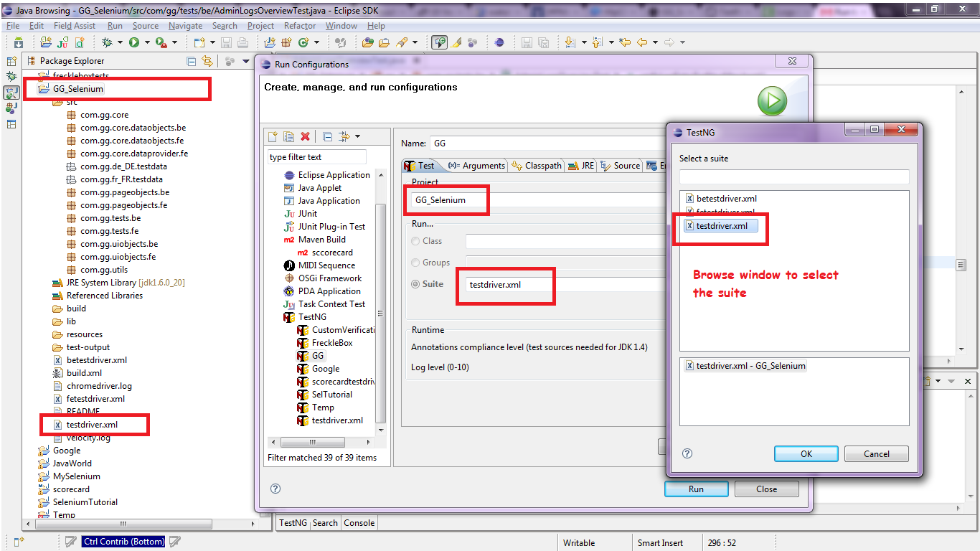Click the Open Task pencil icon in toolbar
Image resolution: width=980 pixels, height=551 pixels.
[402, 43]
